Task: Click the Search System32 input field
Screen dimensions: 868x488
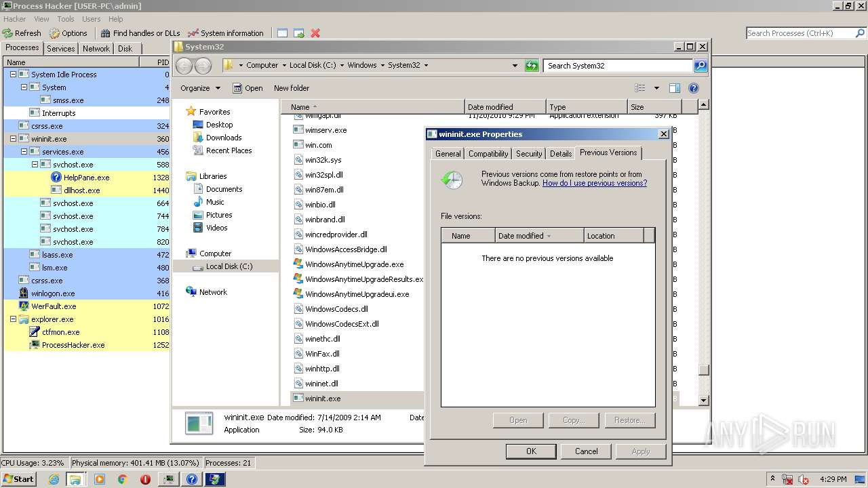Action: tap(618, 66)
